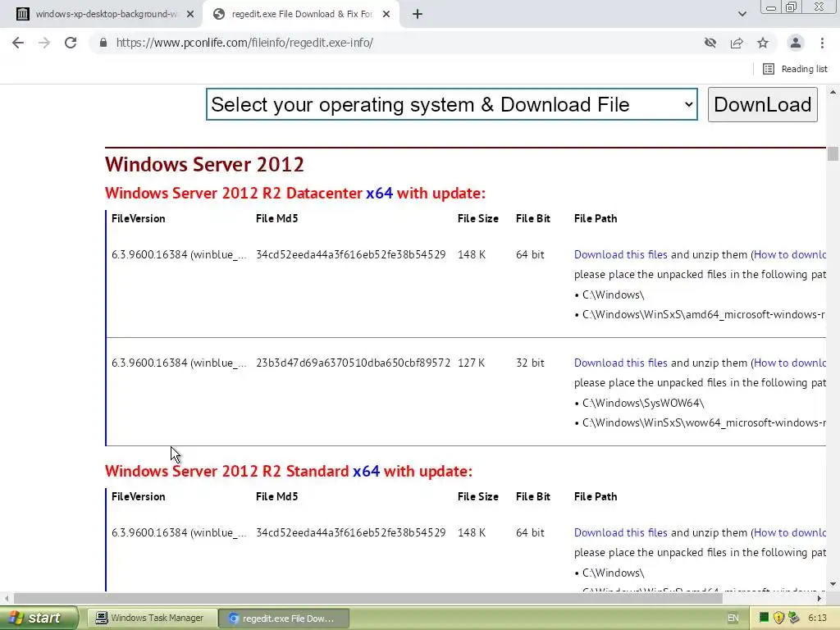Click the C:\Windows\SysWOW64\ path text
This screenshot has height=630, width=840.
pyautogui.click(x=643, y=403)
